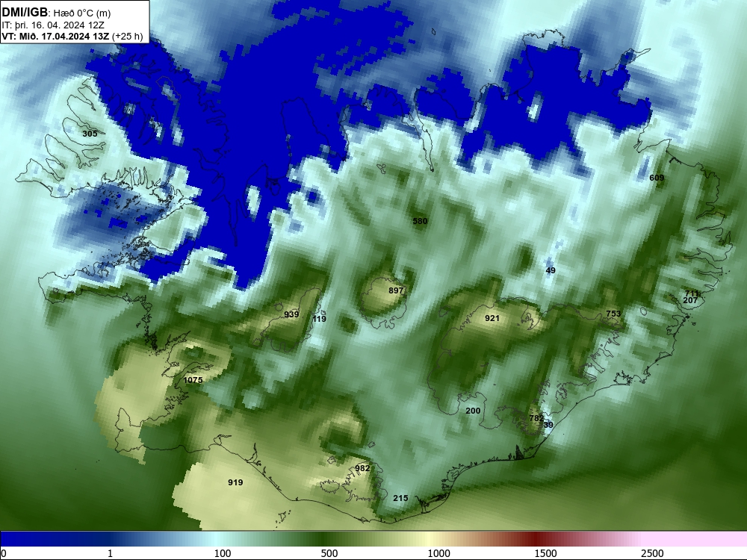Click the map value 119
The height and width of the screenshot is (560, 747).
(319, 319)
